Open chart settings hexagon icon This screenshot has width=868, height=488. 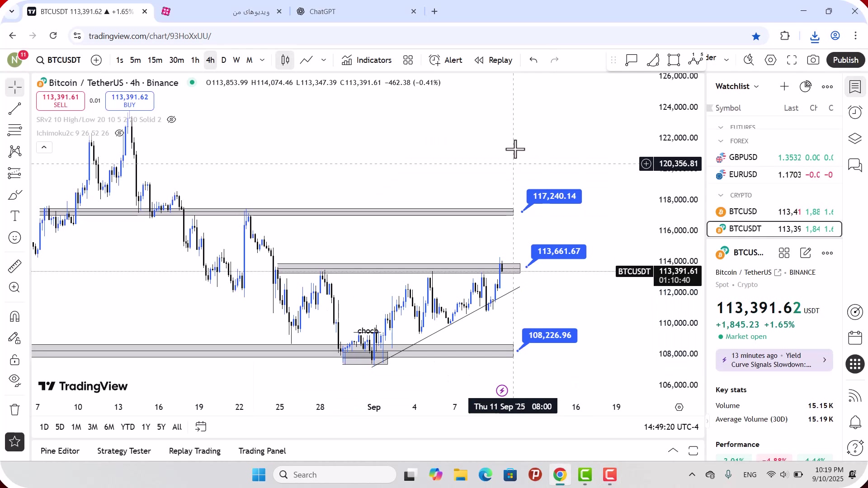(771, 60)
